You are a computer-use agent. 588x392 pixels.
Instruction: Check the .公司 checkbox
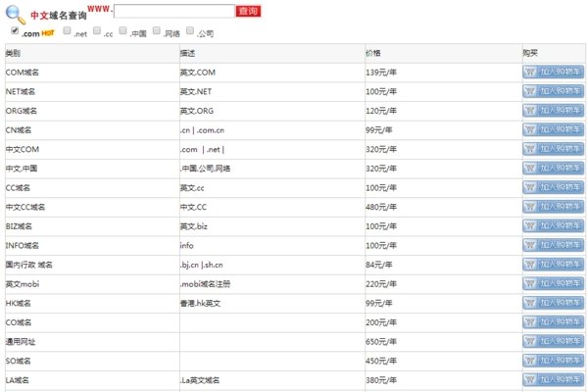pyautogui.click(x=190, y=30)
